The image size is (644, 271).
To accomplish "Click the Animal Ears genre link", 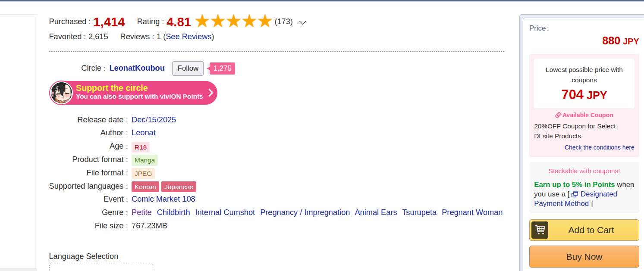I will pos(376,212).
